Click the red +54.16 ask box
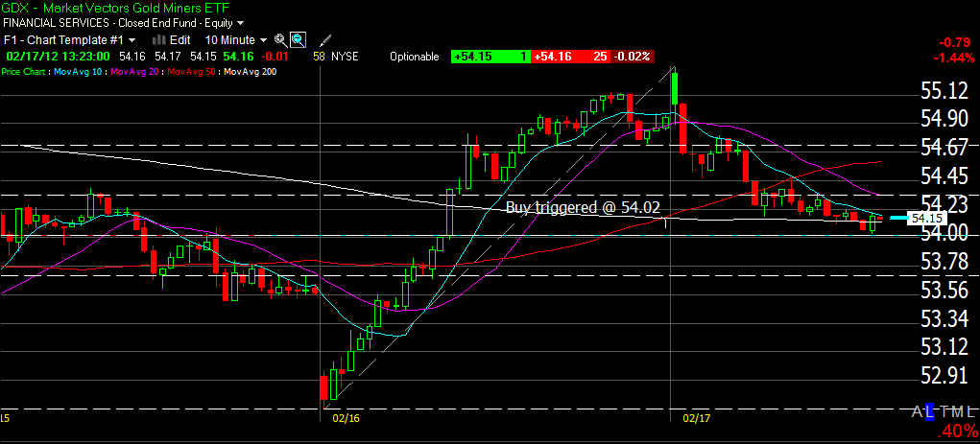This screenshot has width=980, height=444. click(x=570, y=57)
